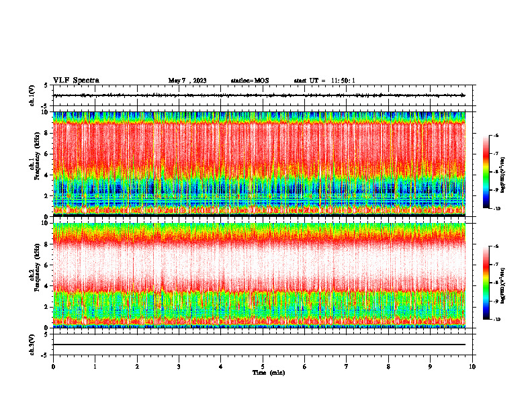Click the start UT 11:50:1 text

click(324, 81)
